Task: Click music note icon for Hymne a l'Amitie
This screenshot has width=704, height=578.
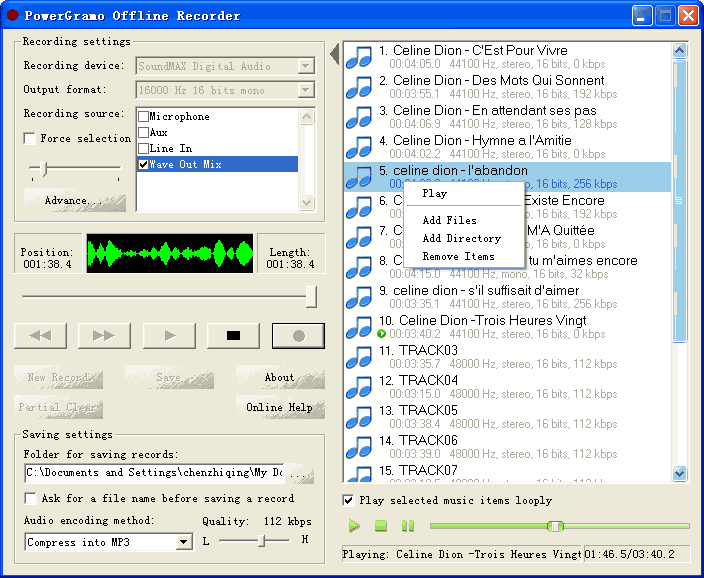Action: [359, 147]
